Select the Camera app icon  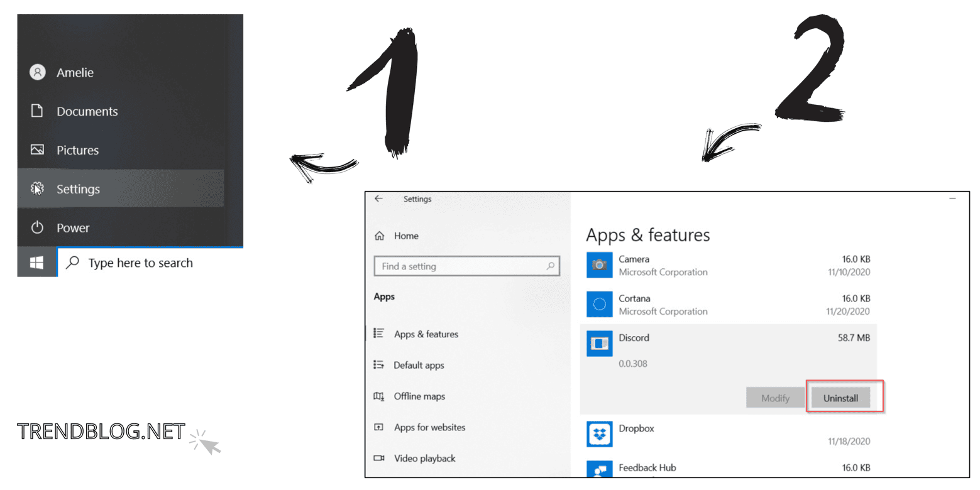click(599, 264)
